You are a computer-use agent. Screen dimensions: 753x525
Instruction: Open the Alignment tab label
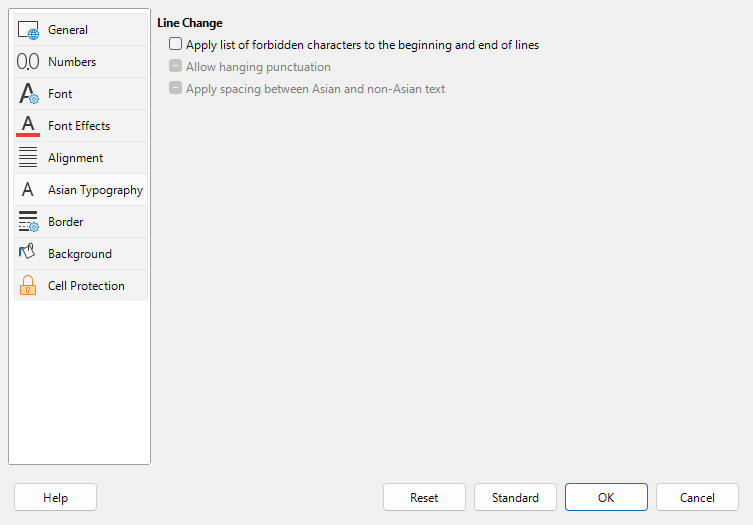point(75,158)
